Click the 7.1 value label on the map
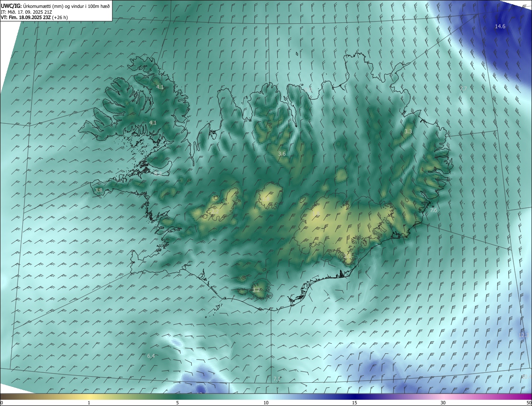Image resolution: width=532 pixels, height=406 pixels. coord(277,379)
